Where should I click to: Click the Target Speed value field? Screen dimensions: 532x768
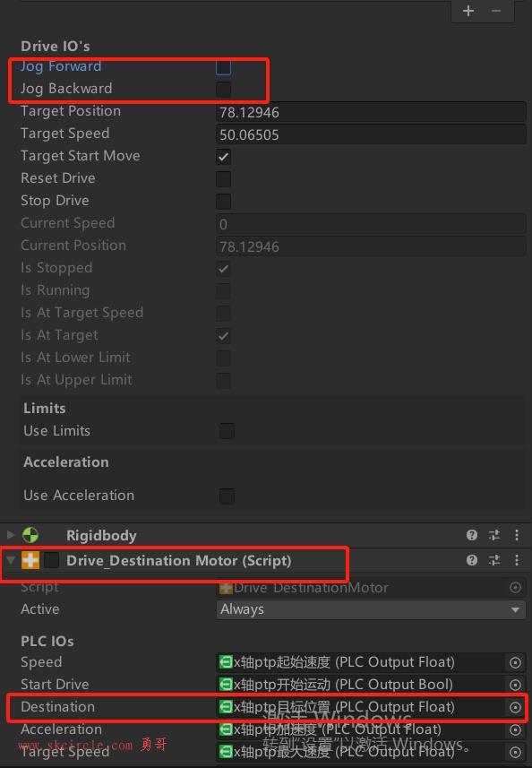click(x=371, y=134)
